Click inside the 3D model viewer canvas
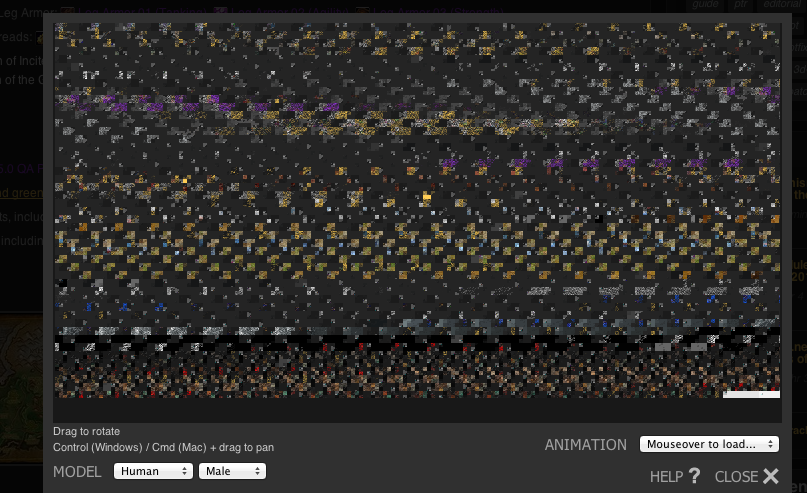The width and height of the screenshot is (807, 493). click(417, 222)
